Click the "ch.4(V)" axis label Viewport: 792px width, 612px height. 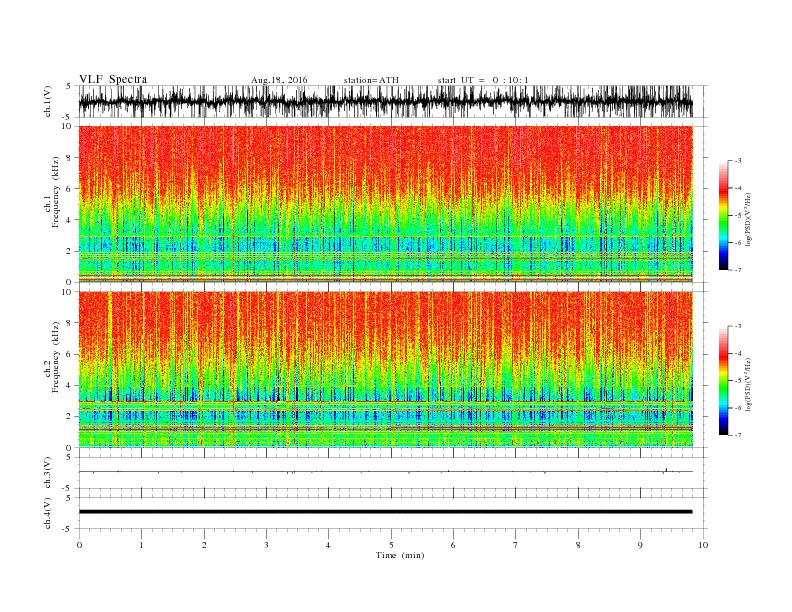click(48, 514)
